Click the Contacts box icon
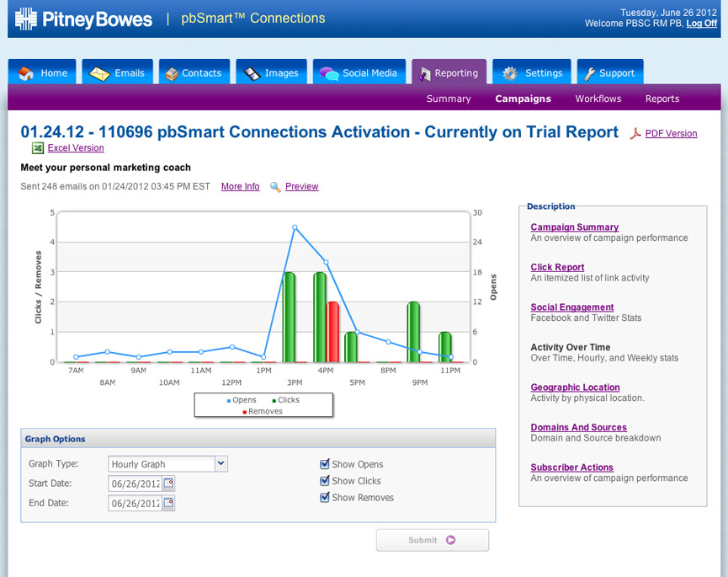Screen dimensions: 728x577 coord(172,74)
